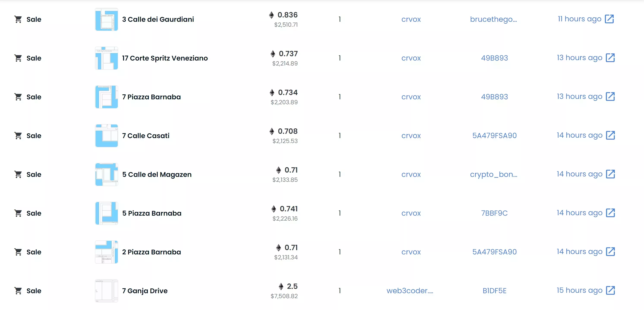Open the 7 Calle Casati parcel thumbnail
Screen dimensions: 644x310
click(107, 136)
